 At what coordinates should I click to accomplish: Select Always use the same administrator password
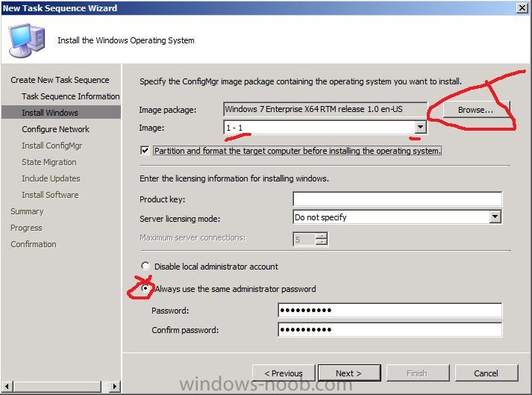(145, 289)
